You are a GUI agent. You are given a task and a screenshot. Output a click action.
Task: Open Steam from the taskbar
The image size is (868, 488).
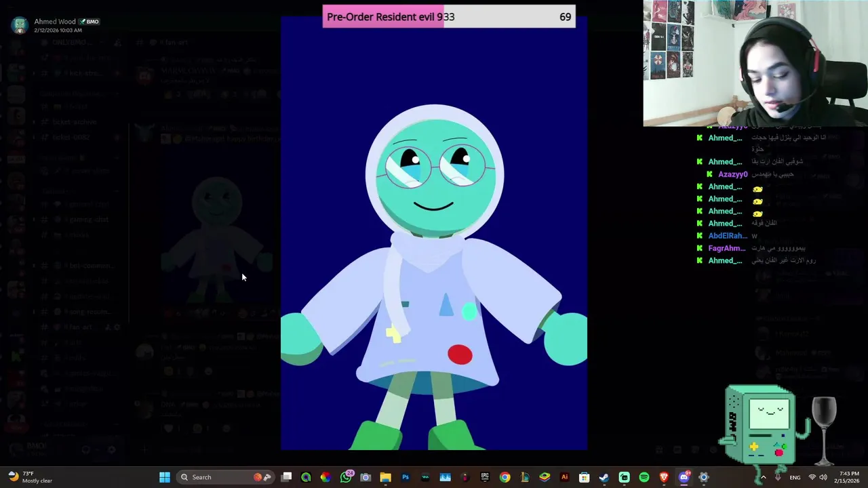(604, 477)
